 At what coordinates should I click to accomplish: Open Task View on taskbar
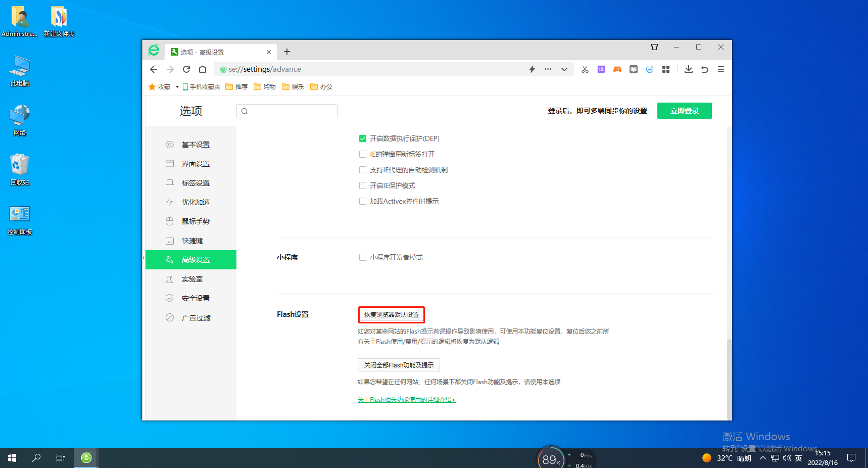point(61,458)
